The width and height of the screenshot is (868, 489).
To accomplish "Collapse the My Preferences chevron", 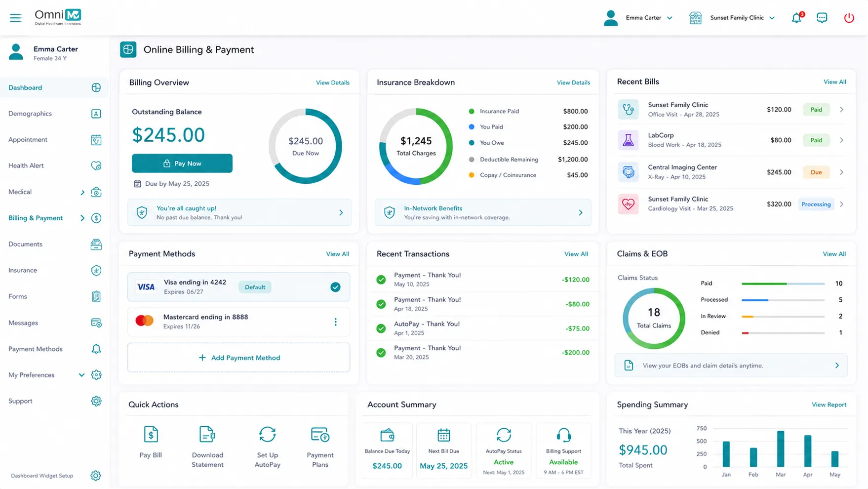I will (x=81, y=375).
